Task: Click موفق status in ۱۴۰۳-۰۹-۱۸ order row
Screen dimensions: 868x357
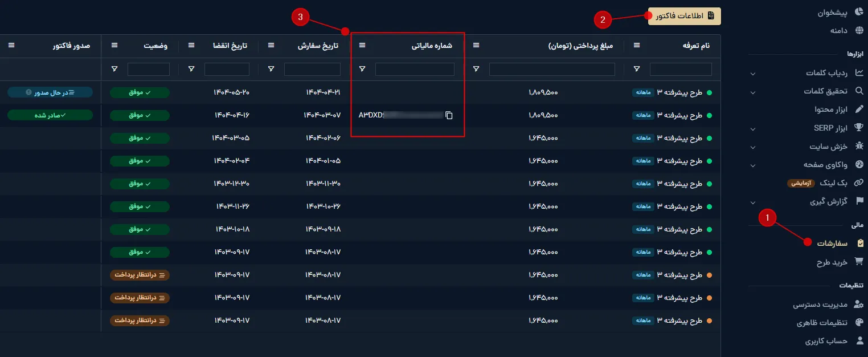Action: click(140, 229)
